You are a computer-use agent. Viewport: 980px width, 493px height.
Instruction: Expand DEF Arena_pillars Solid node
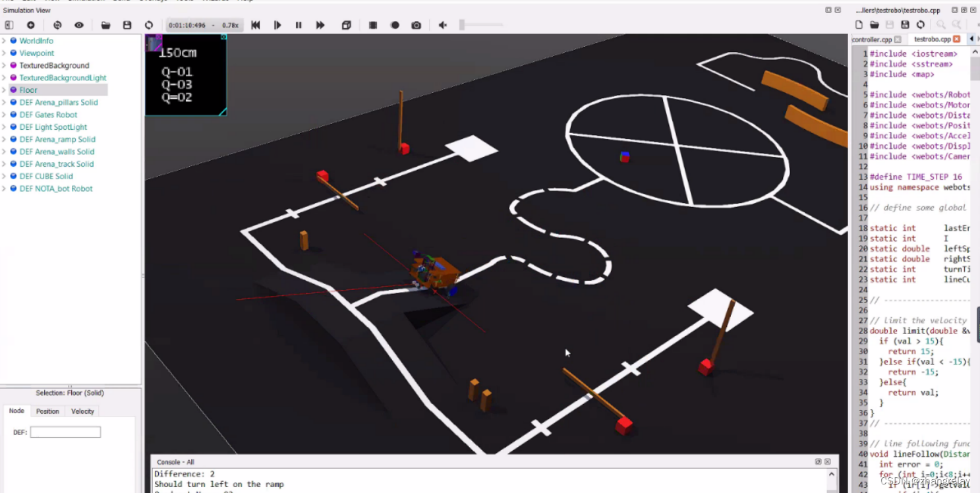point(4,102)
